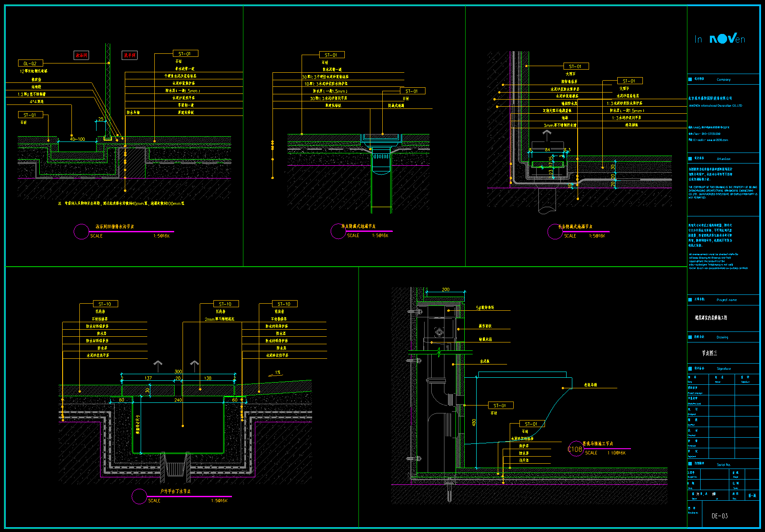Select the 3mm厚不锈钢回水槽 annotation
This screenshot has height=532, width=765.
[560, 125]
